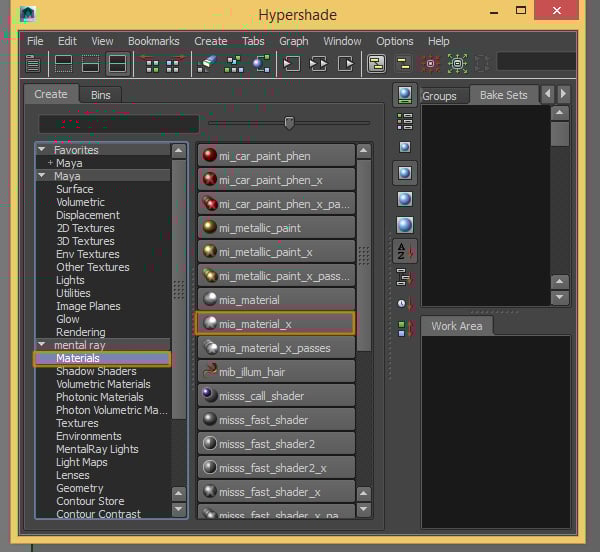This screenshot has width=600, height=552.
Task: Click the green frame-all target icon
Action: [457, 64]
